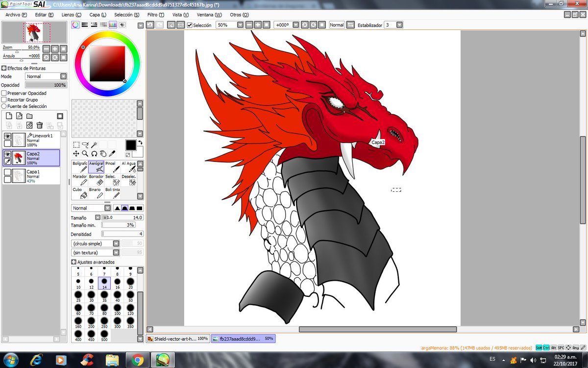Open the Archivo menu
Image resolution: width=588 pixels, height=368 pixels.
tap(16, 15)
